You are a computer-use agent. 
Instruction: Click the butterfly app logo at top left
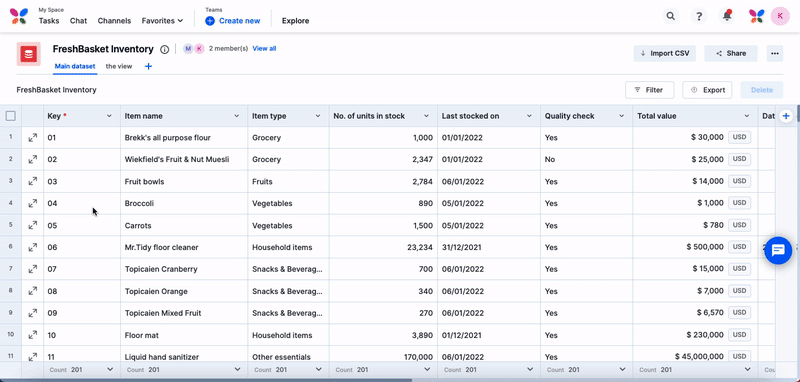pos(19,16)
